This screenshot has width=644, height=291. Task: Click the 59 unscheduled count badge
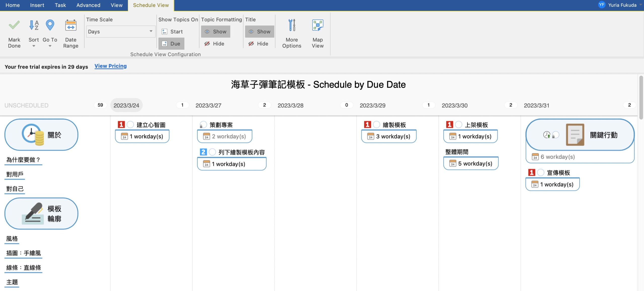100,105
